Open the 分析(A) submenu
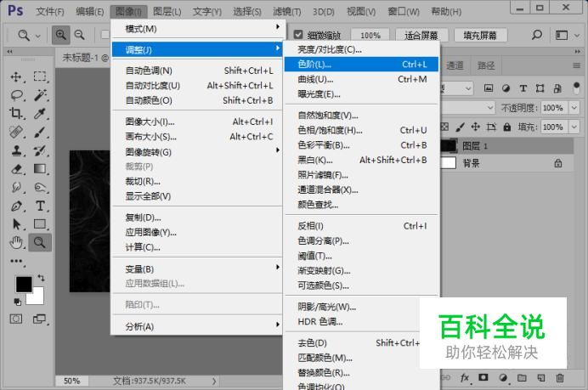This screenshot has width=588, height=390. point(197,326)
